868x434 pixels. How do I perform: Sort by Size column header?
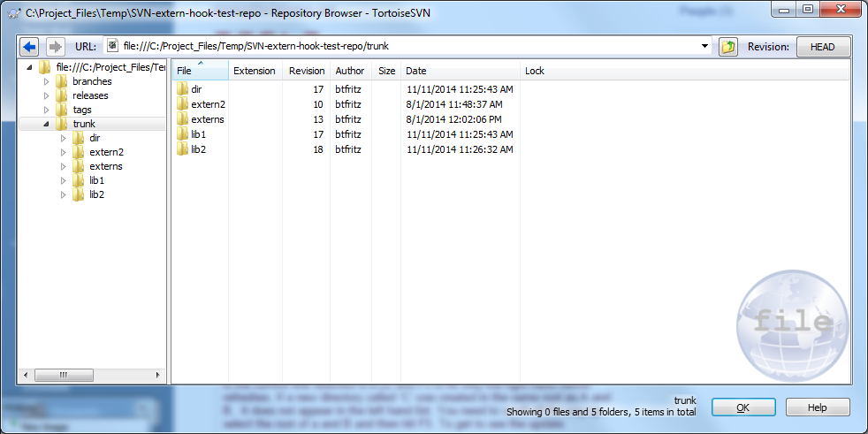click(386, 71)
